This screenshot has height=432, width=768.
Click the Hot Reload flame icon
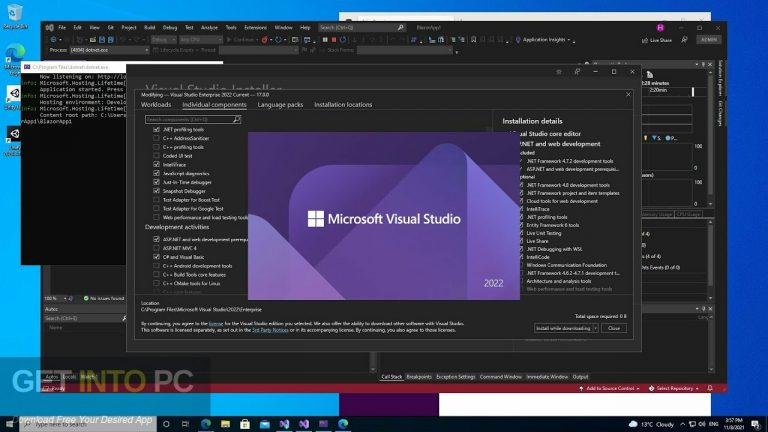coord(264,40)
